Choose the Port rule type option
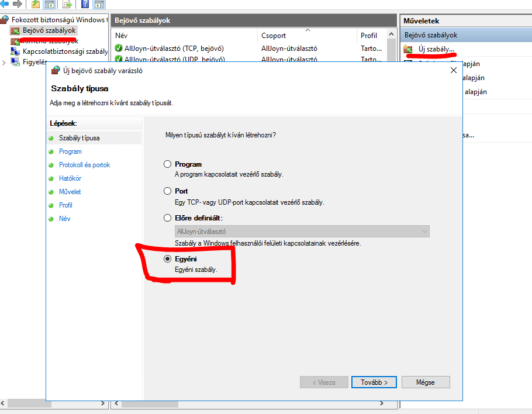Image resolution: width=532 pixels, height=414 pixels. (168, 191)
